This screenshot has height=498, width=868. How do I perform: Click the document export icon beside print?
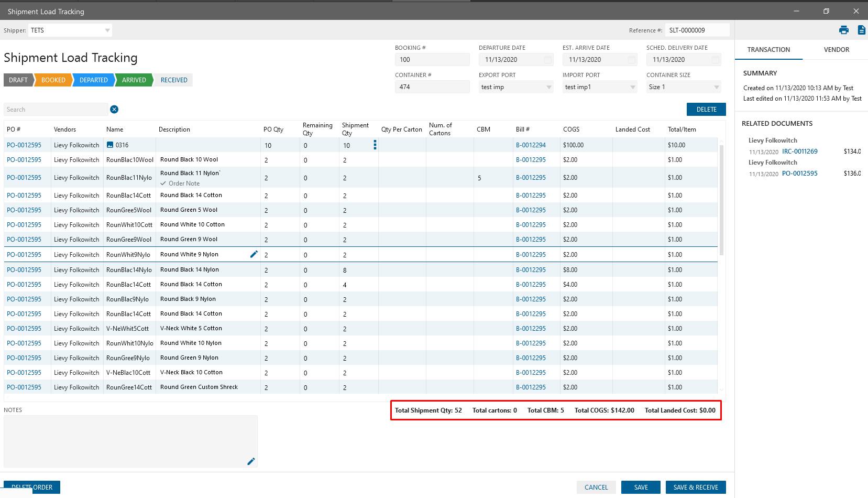(861, 30)
